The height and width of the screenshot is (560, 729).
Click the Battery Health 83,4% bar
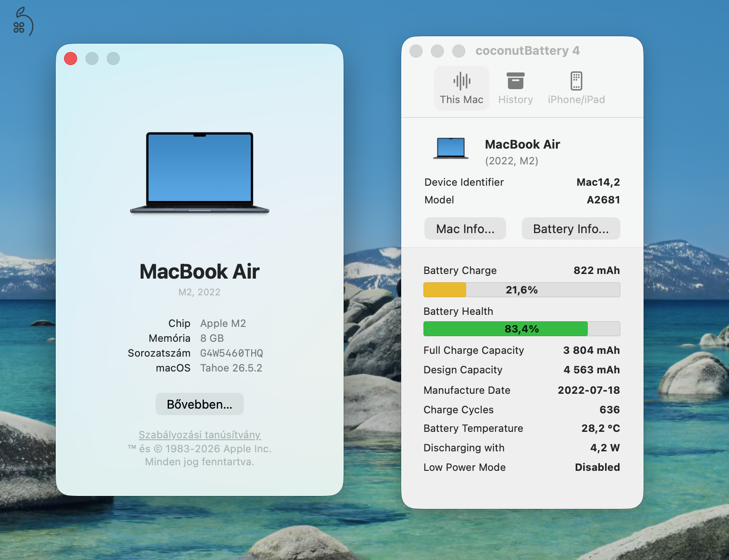click(522, 329)
